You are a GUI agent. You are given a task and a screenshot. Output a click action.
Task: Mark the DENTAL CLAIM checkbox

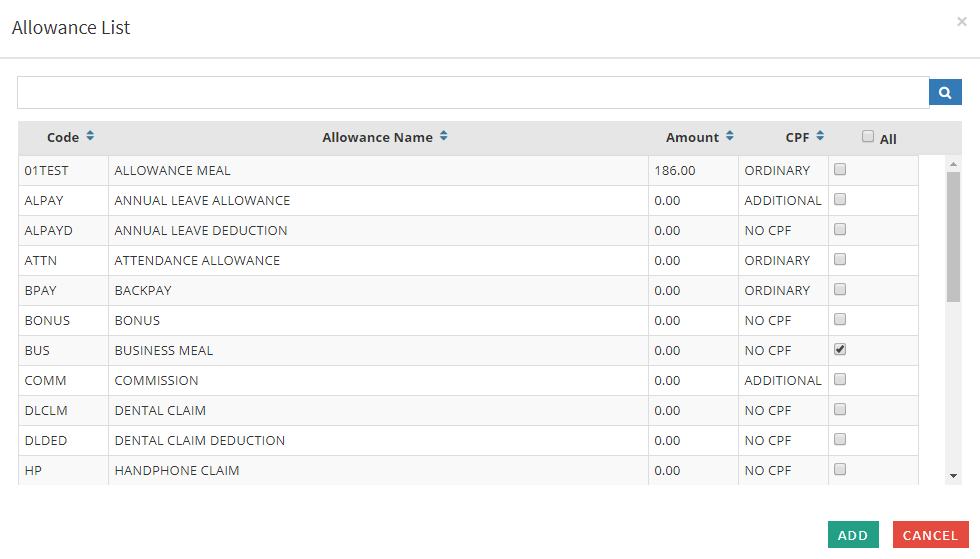point(840,410)
